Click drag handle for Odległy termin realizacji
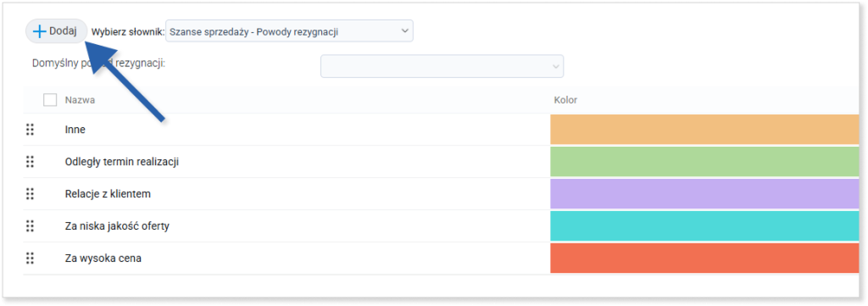Image resolution: width=868 pixels, height=306 pixels. click(x=30, y=162)
